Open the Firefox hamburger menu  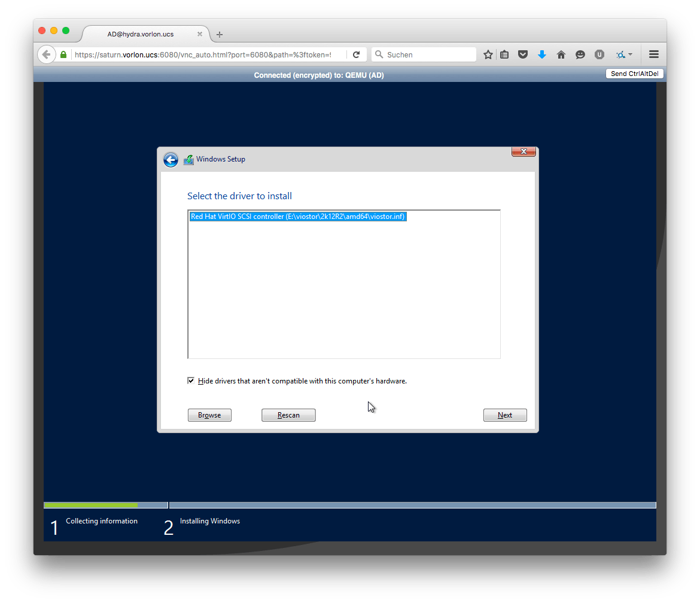pyautogui.click(x=654, y=54)
